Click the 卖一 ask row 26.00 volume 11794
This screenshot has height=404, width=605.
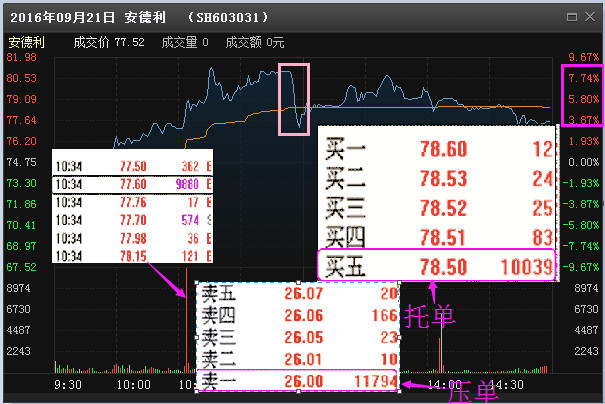(x=297, y=381)
